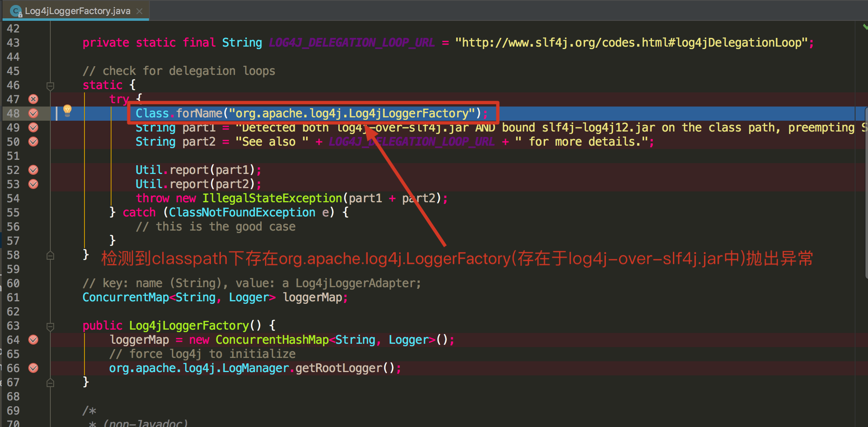Click the loggerMap field name on line 61
This screenshot has height=427, width=868.
312,297
